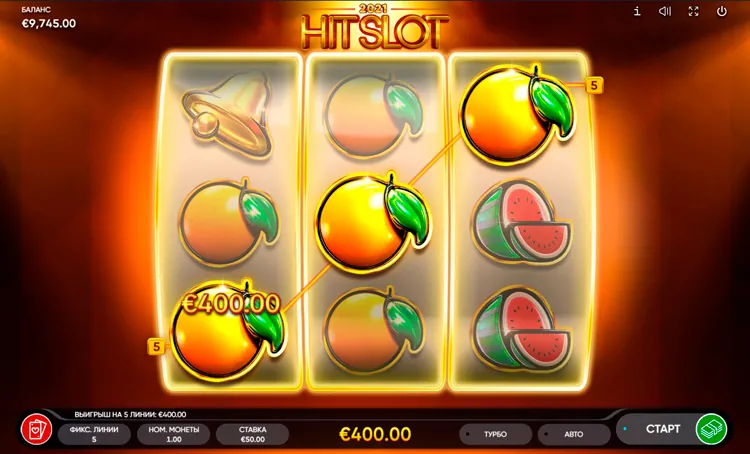This screenshot has height=454, width=750.
Task: Toggle Авто spin mode
Action: coord(574,434)
